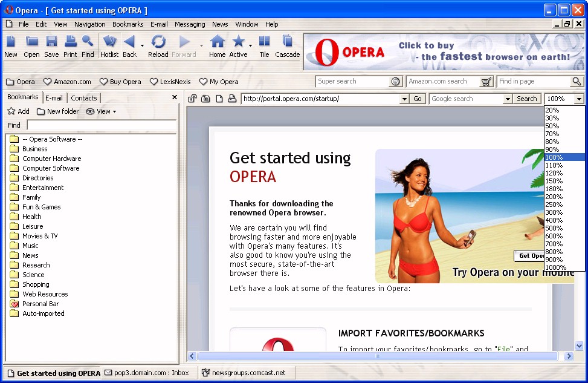Viewport: 588px width, 383px height.
Task: Click the Active bookmarks star icon
Action: [238, 46]
